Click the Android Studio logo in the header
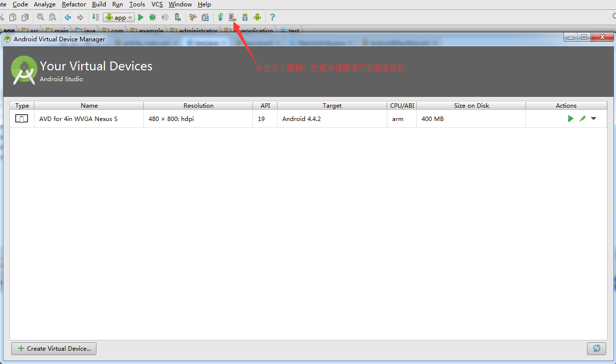The image size is (616, 364). 24,70
